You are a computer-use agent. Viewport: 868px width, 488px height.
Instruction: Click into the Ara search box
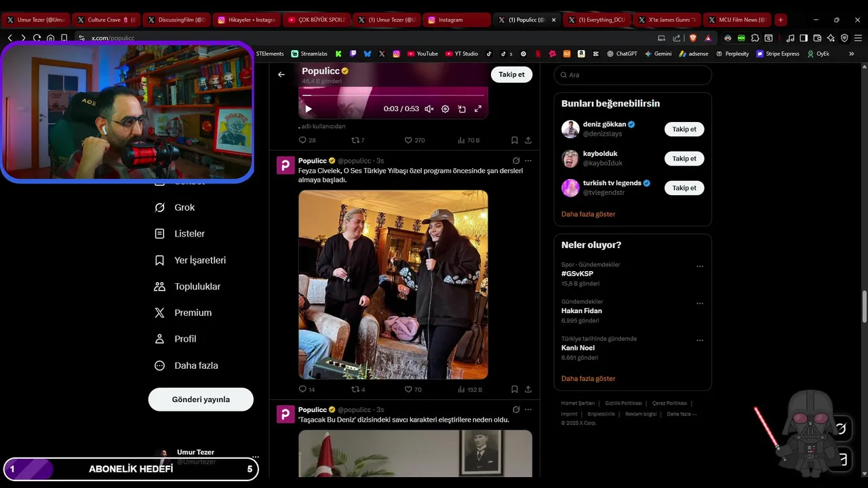pos(633,75)
